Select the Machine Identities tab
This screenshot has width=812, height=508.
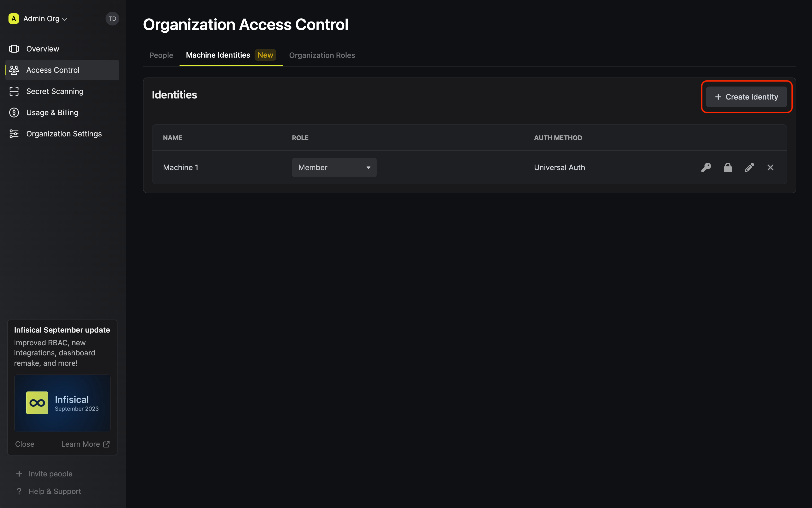[218, 55]
